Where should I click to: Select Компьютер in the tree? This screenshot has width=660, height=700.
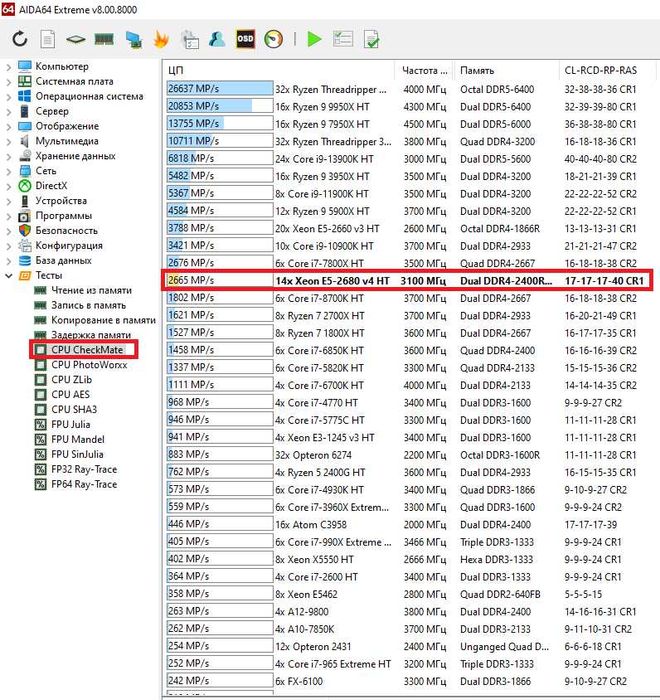pos(62,66)
